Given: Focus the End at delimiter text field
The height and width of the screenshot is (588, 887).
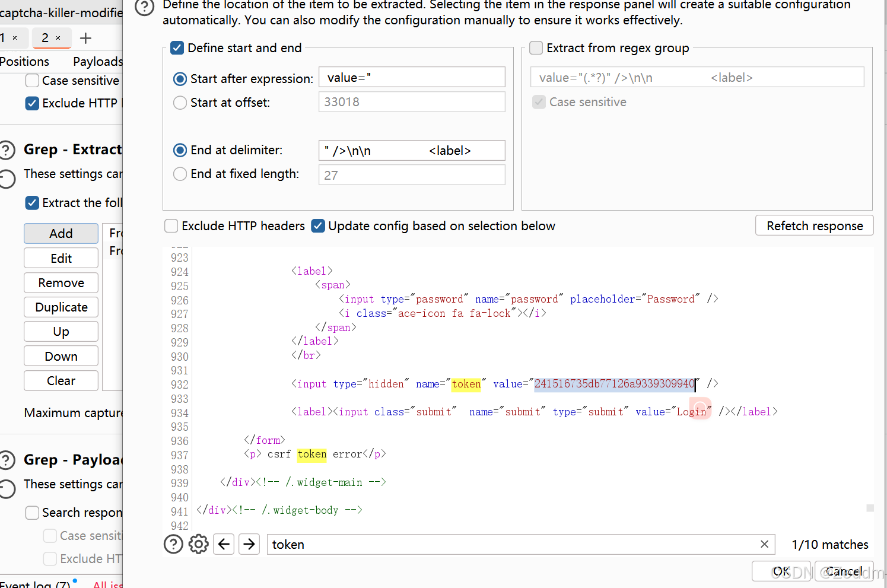Looking at the screenshot, I should click(412, 150).
